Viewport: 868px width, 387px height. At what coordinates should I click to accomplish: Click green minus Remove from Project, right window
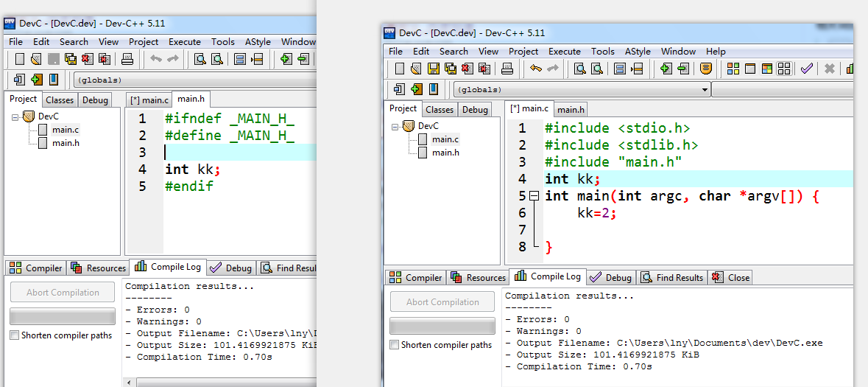click(x=683, y=69)
